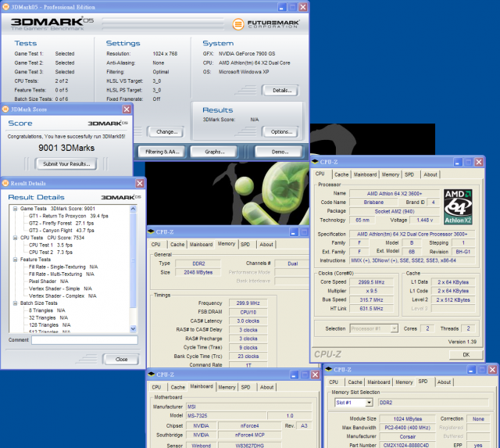Select GT1 - Return To Proxycon result row
The image size is (500, 448).
[x=69, y=216]
